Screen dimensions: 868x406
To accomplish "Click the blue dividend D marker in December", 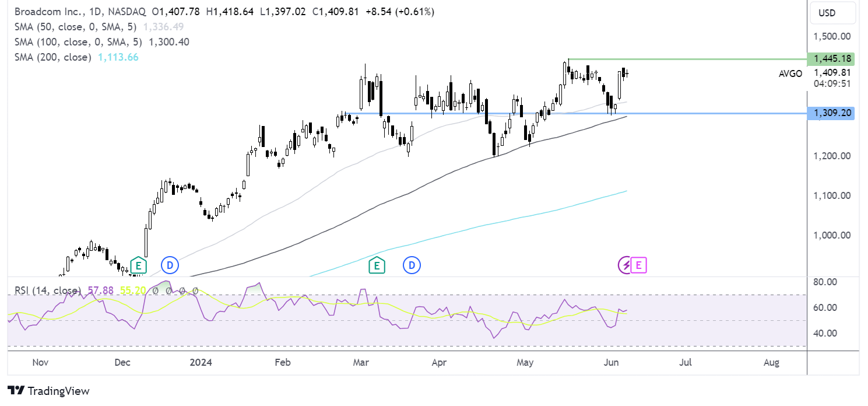I will 170,265.
